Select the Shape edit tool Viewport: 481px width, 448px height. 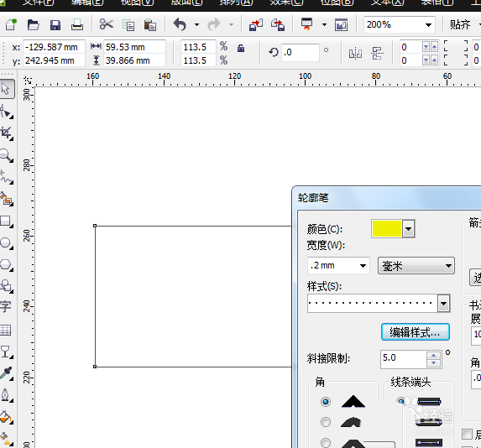click(6, 112)
